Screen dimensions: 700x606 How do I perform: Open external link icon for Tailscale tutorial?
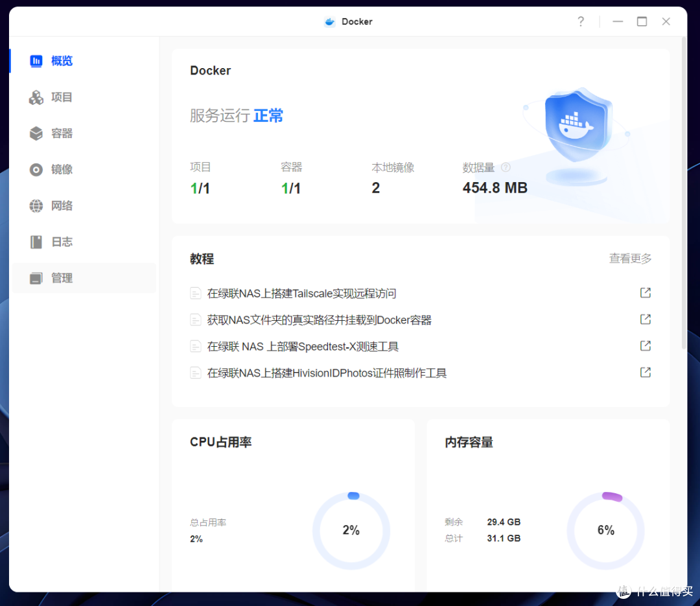point(645,293)
